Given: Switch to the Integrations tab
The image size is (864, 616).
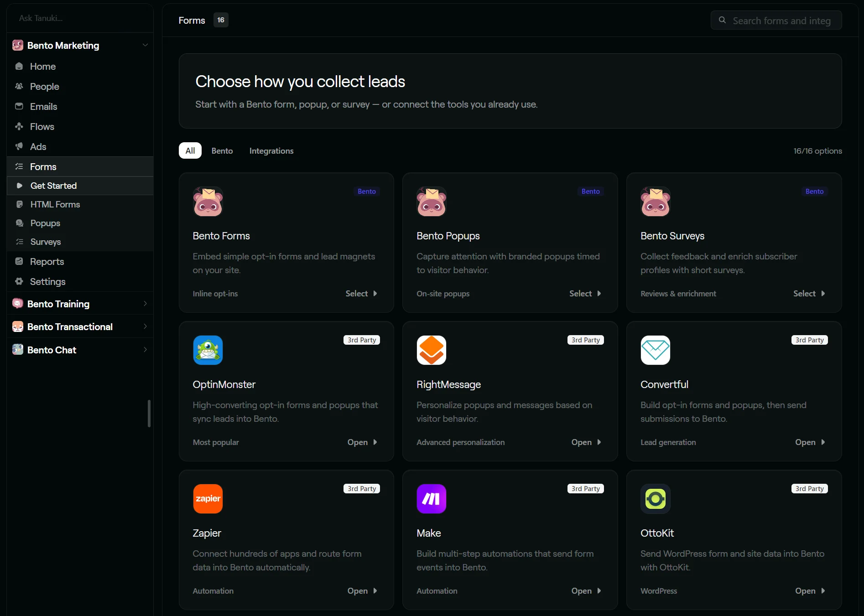Looking at the screenshot, I should coord(271,151).
